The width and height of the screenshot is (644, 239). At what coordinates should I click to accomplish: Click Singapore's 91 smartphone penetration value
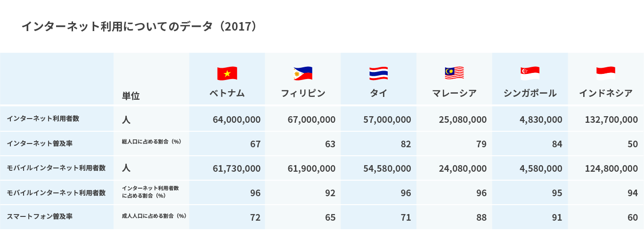pos(557,217)
